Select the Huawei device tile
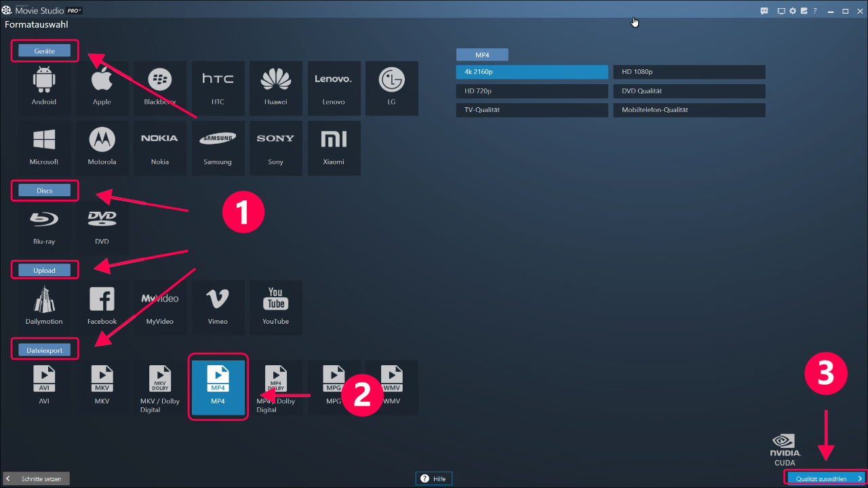The height and width of the screenshot is (488, 868). (276, 88)
